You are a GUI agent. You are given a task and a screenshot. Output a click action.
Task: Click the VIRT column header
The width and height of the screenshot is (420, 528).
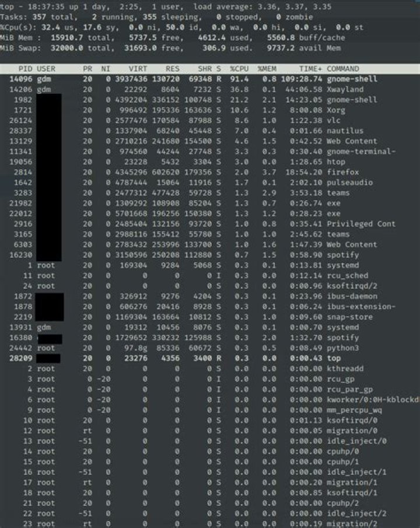coord(138,69)
